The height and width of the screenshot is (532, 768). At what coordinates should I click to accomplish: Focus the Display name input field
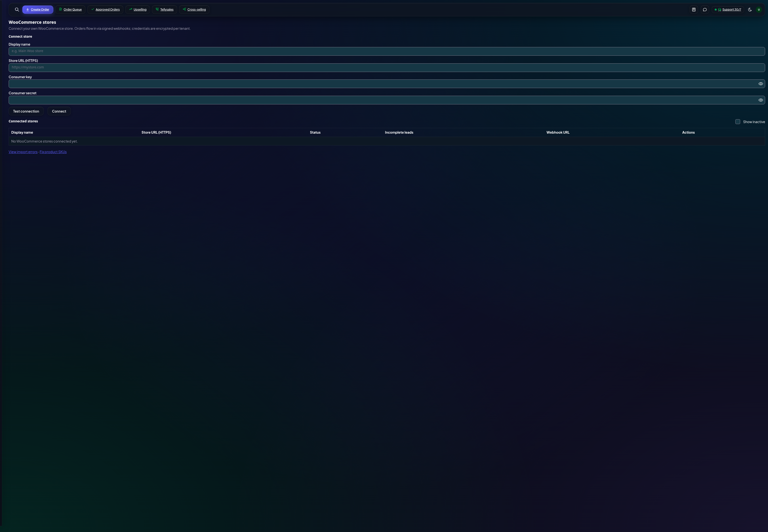(387, 51)
